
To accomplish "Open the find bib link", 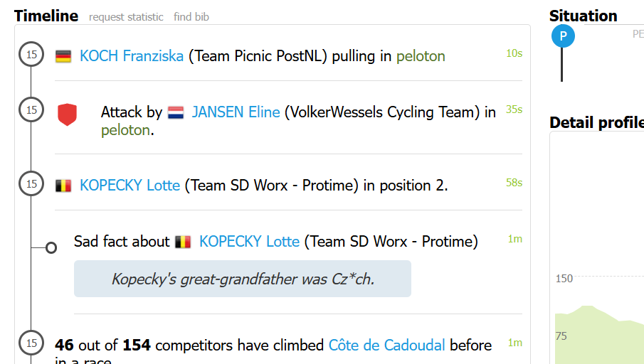I will pyautogui.click(x=191, y=17).
